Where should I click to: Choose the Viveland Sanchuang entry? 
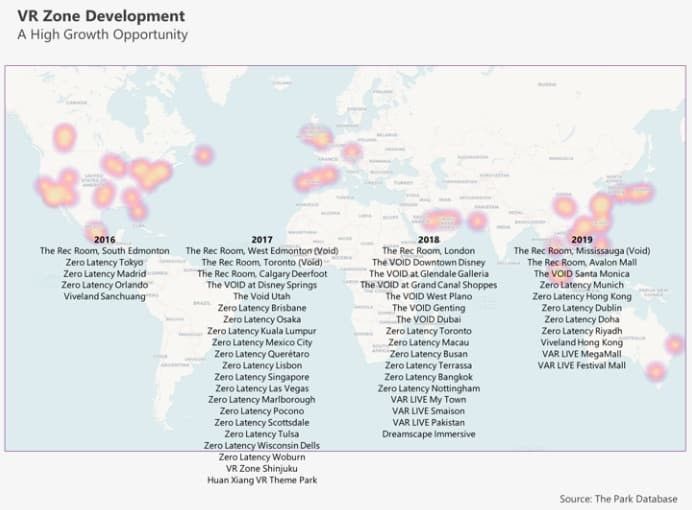pos(104,296)
